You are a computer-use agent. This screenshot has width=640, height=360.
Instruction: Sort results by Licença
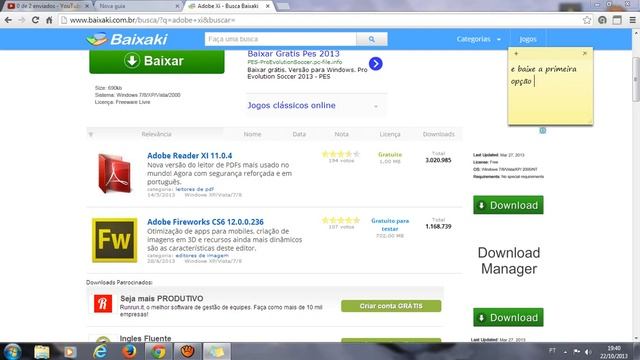(390, 134)
